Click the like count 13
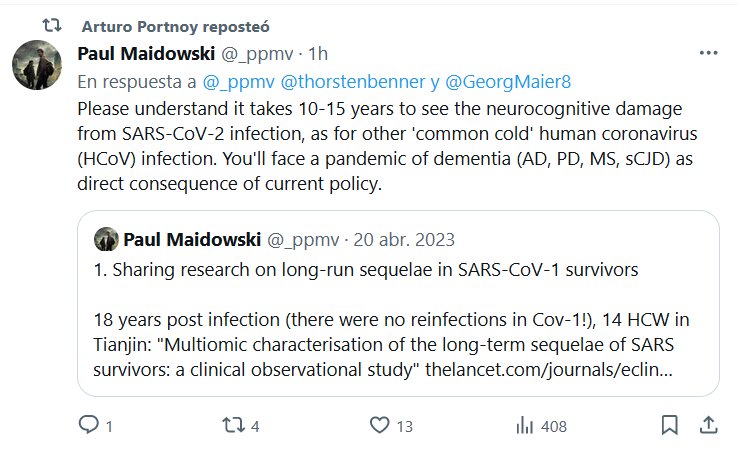Screen dimensions: 738x450 [x=404, y=426]
